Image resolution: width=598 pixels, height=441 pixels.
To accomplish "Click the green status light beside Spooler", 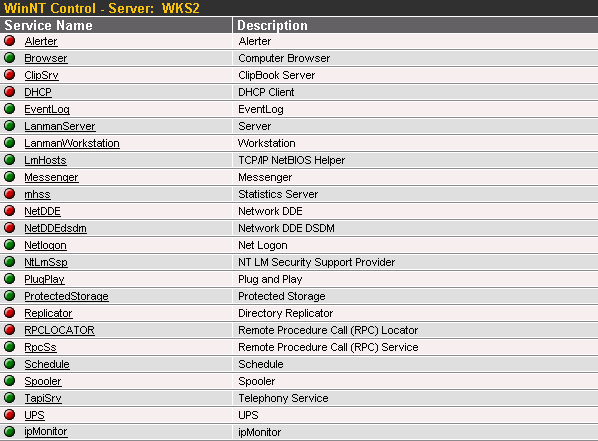I will [x=10, y=381].
